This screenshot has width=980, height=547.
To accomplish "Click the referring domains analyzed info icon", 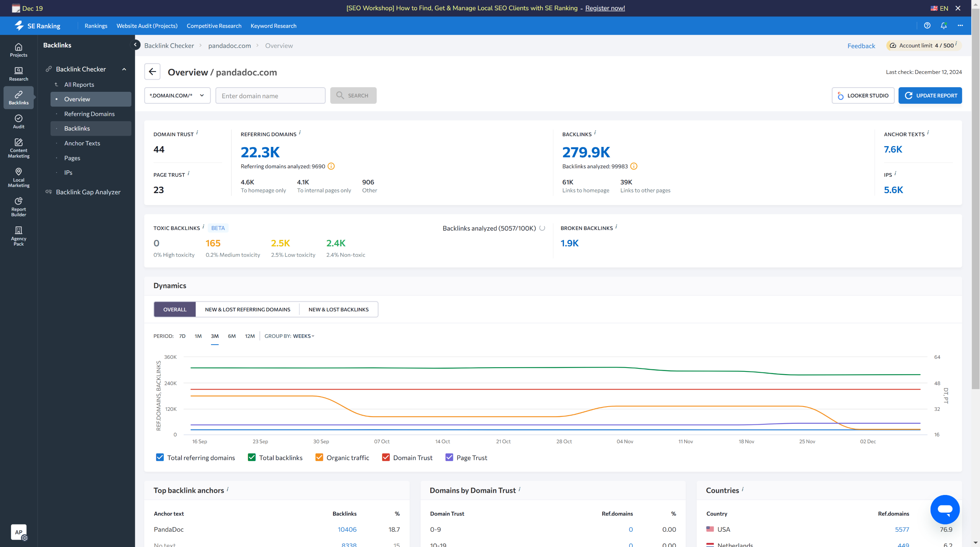I will (331, 166).
